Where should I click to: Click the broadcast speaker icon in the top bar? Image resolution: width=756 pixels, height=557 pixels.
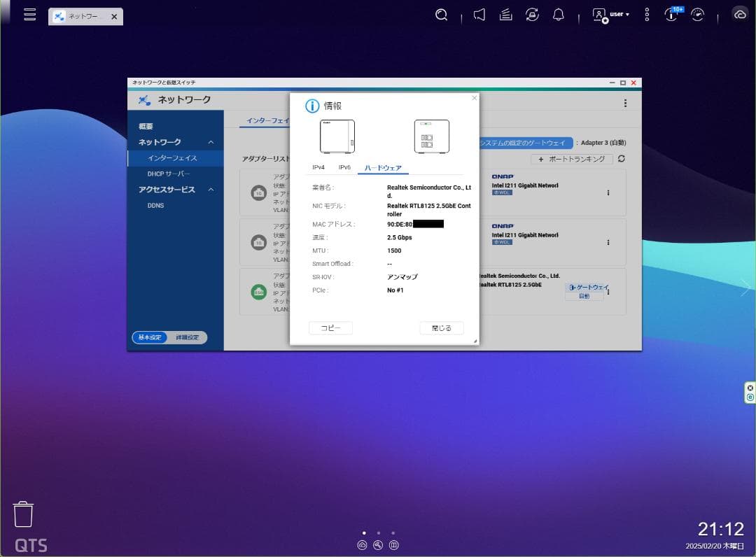coord(479,14)
